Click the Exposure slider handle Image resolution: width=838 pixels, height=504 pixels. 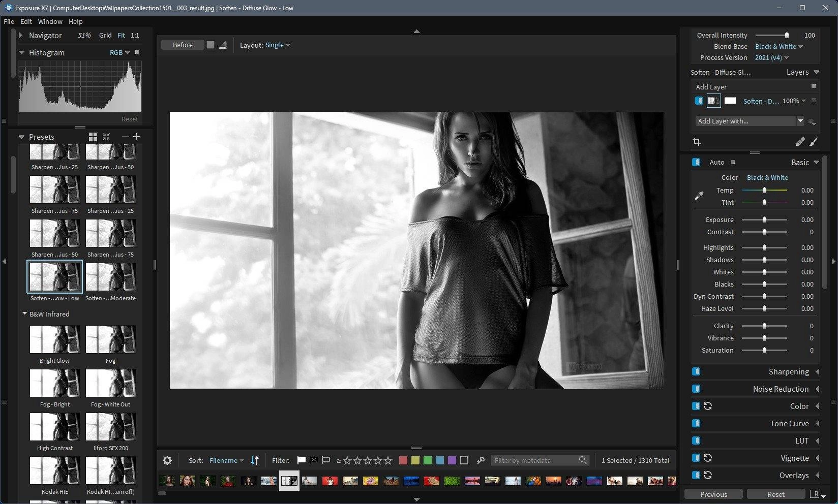tap(764, 219)
